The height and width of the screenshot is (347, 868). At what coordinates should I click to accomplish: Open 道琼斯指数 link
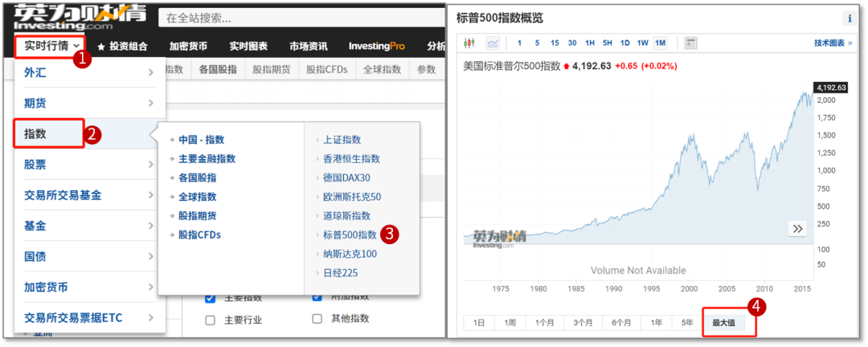click(347, 216)
